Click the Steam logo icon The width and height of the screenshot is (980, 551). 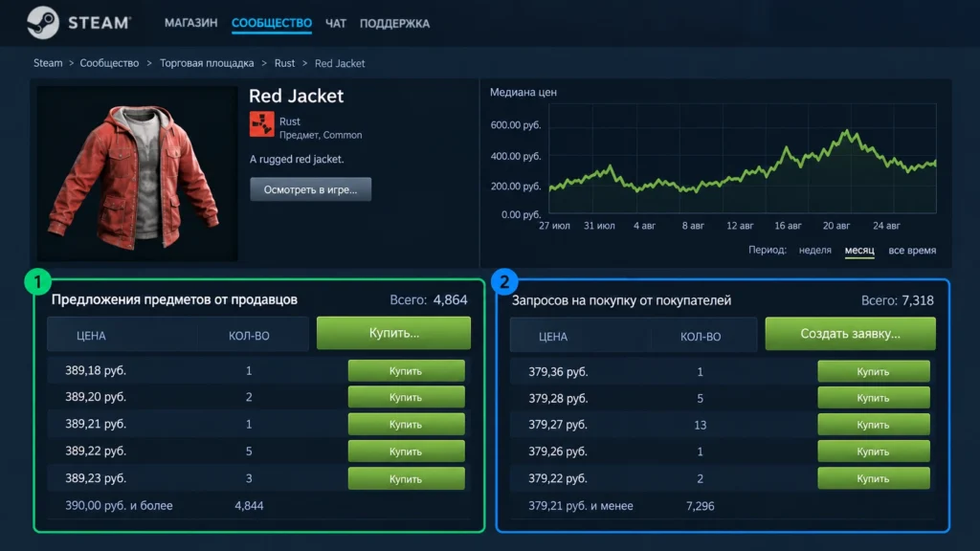tap(42, 23)
